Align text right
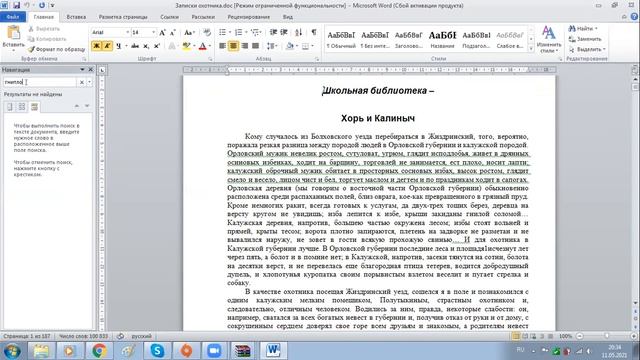The width and height of the screenshot is (640, 360). 244,46
